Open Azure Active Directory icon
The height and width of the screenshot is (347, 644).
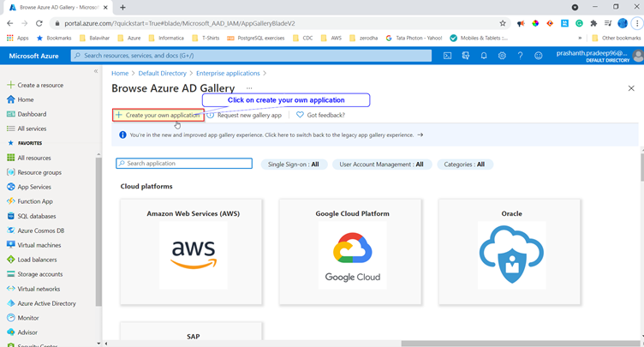coord(11,303)
